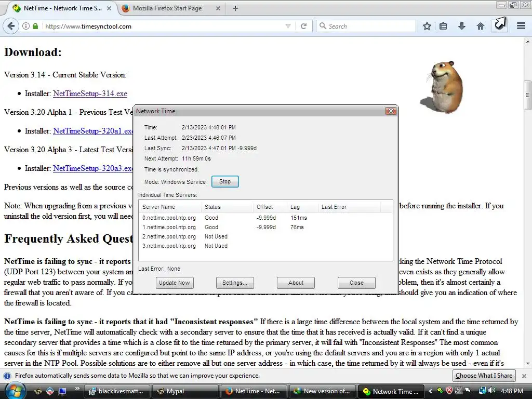Screen dimensions: 532x399
Task: Switch to 'NetTime - Net...' Firefox taskbar button
Action: click(x=254, y=391)
